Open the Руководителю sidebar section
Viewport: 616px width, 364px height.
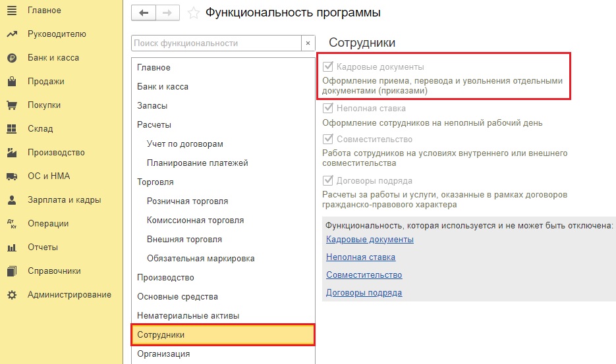click(57, 34)
